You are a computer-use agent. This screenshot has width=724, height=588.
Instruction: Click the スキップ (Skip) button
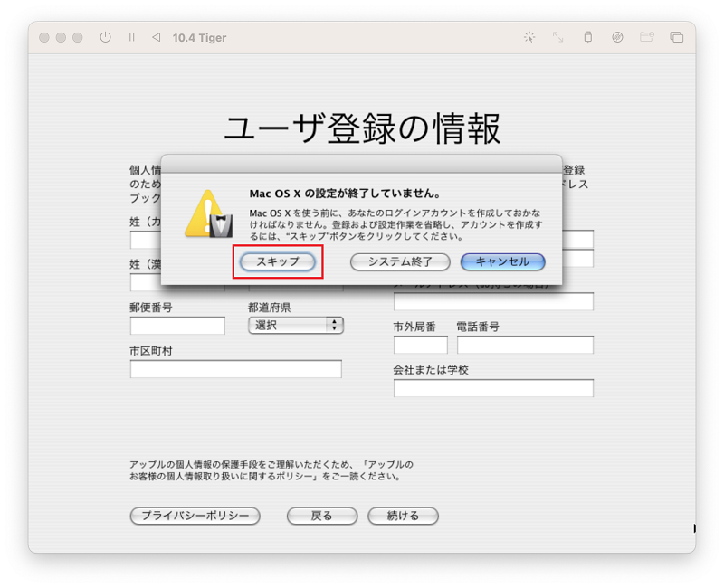pyautogui.click(x=278, y=261)
